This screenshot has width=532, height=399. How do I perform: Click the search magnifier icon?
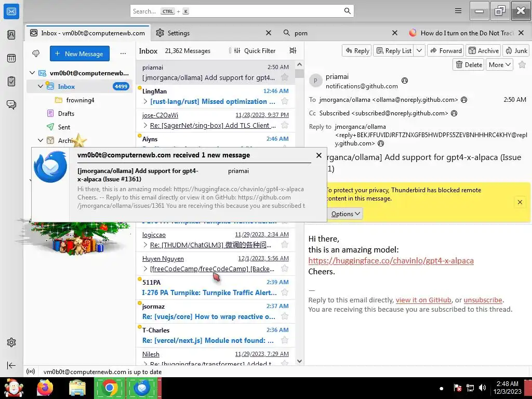pos(347,11)
